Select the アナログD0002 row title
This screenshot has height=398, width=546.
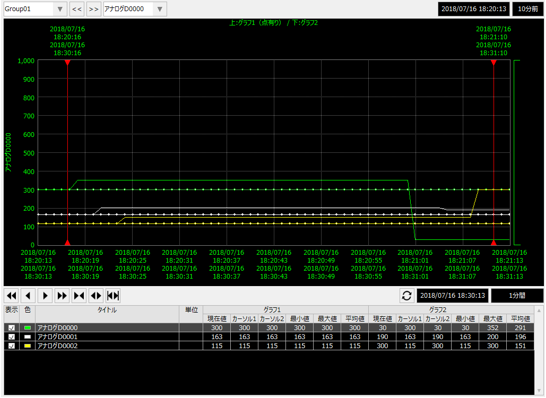[x=57, y=346]
